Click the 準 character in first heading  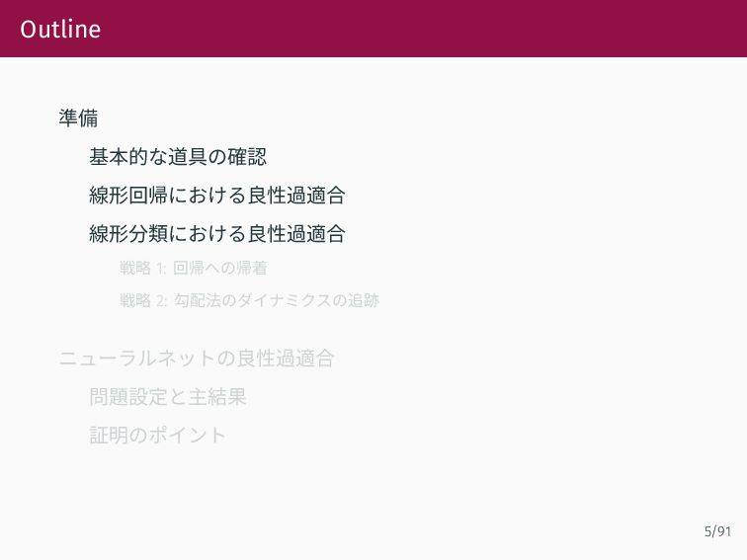pyautogui.click(x=68, y=119)
